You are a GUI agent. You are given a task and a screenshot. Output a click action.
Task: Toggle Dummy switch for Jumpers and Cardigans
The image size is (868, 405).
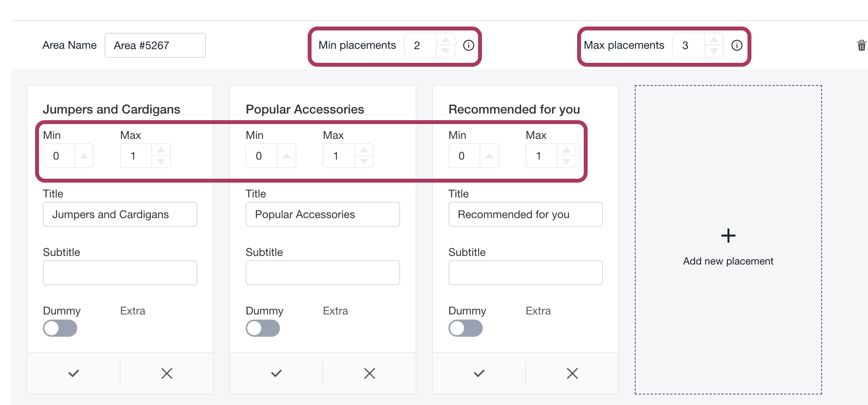point(60,328)
